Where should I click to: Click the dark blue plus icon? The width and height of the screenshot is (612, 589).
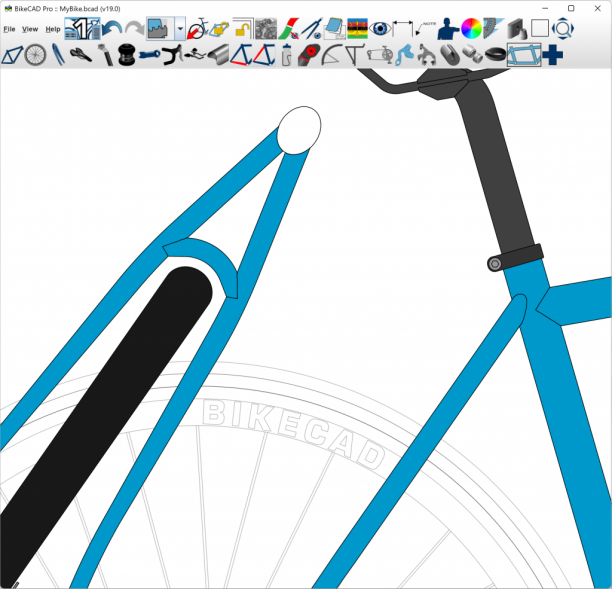coord(552,55)
